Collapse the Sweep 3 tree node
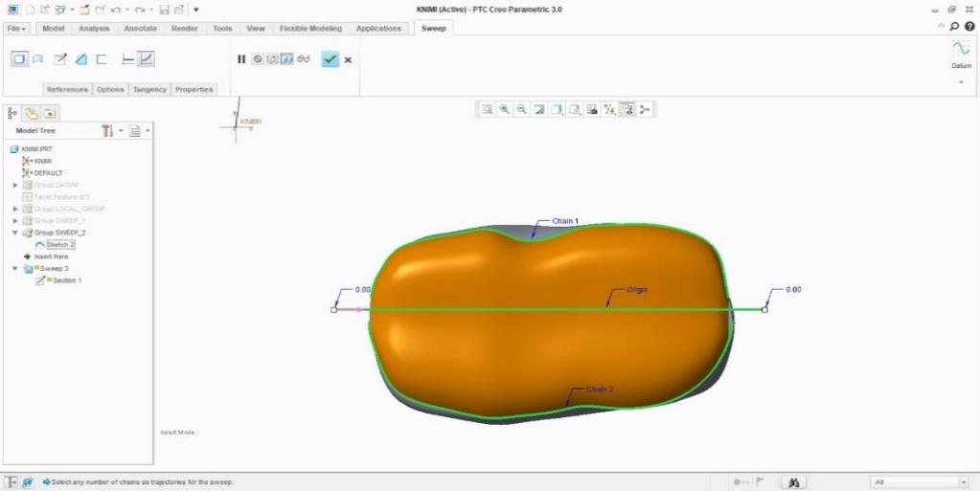 [15, 269]
